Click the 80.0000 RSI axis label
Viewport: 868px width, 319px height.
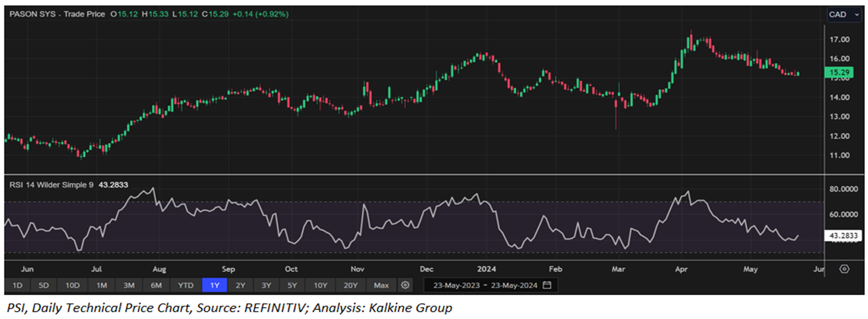point(844,189)
